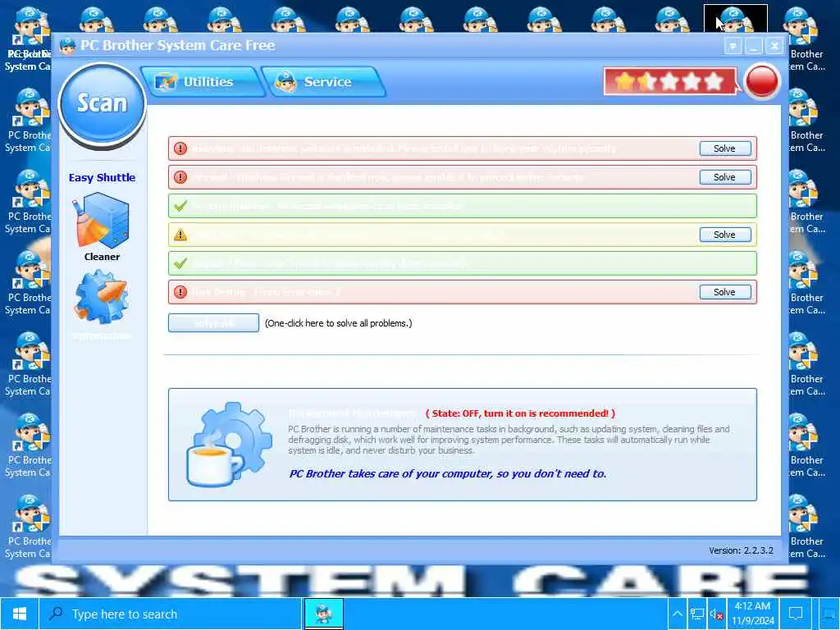
Task: Click the Easy Shuttle heading
Action: coord(102,177)
